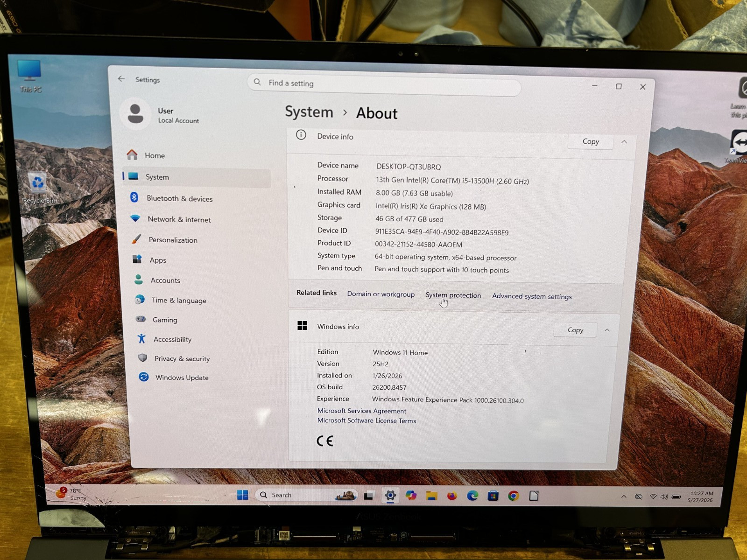The width and height of the screenshot is (747, 560).
Task: Open Microsoft Store from taskbar
Action: pyautogui.click(x=493, y=496)
